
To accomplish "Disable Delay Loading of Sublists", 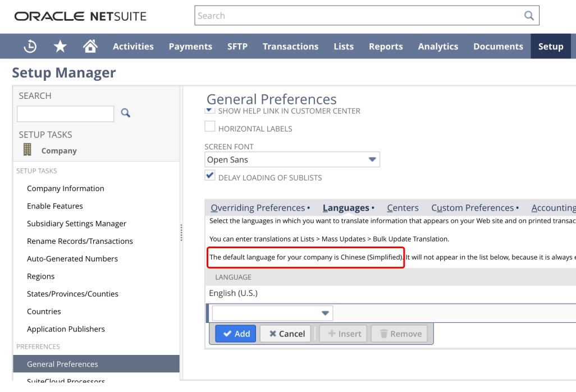I will [209, 175].
